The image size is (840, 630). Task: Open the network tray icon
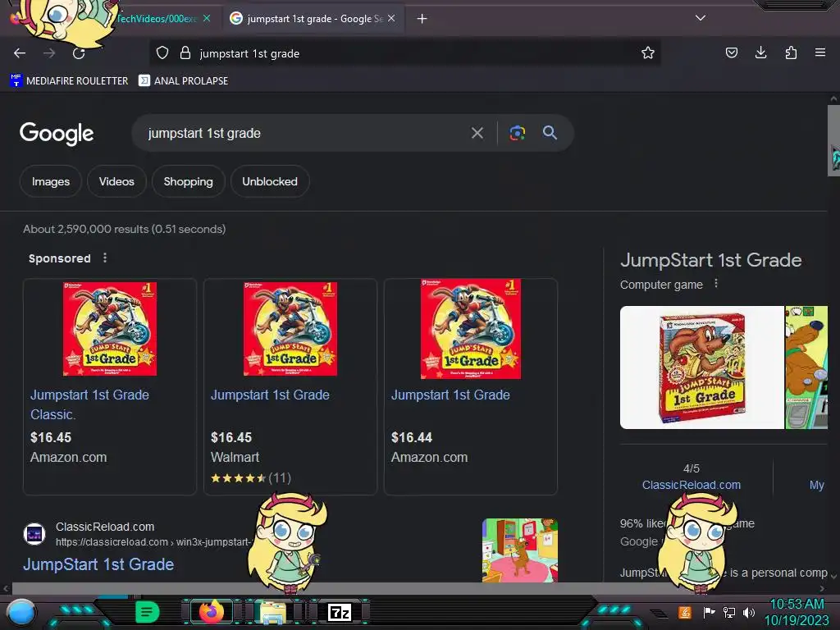(x=729, y=612)
